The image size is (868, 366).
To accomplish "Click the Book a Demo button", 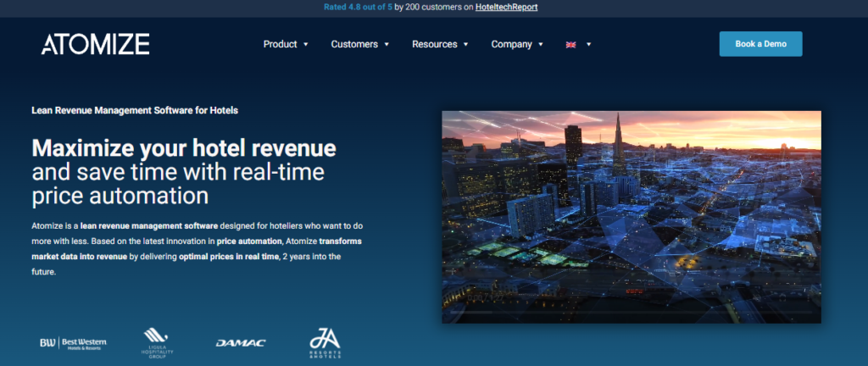I will [760, 44].
